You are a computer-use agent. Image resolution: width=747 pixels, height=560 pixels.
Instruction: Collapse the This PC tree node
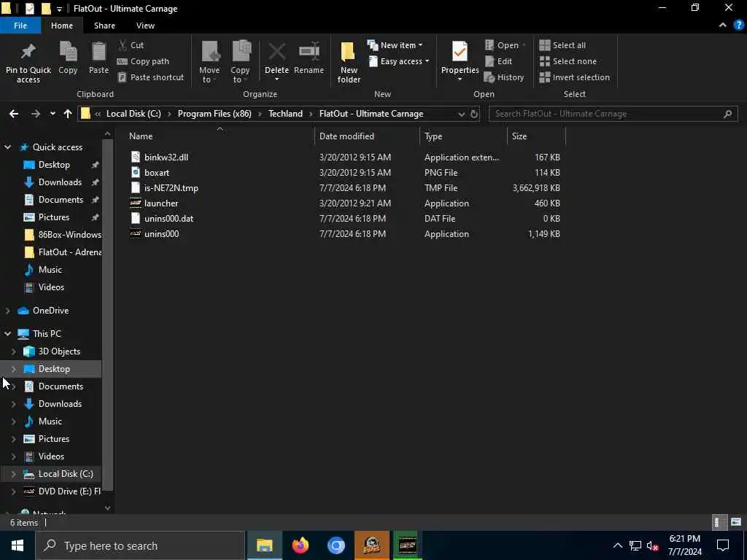pos(7,334)
